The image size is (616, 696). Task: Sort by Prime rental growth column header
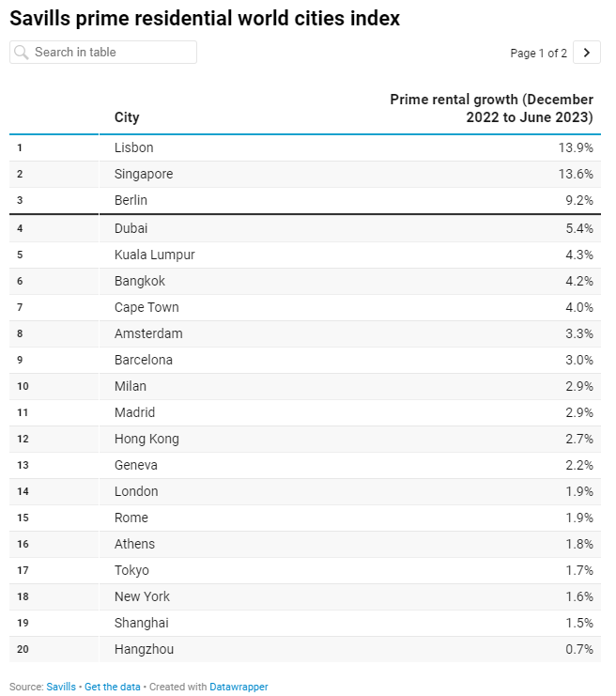(492, 108)
